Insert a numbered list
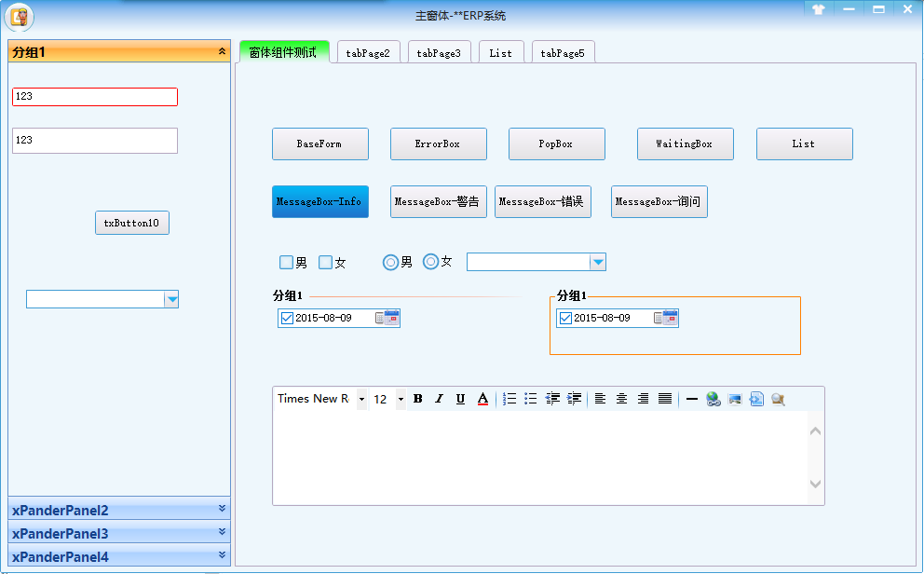Viewport: 924px width, 574px height. [x=510, y=399]
